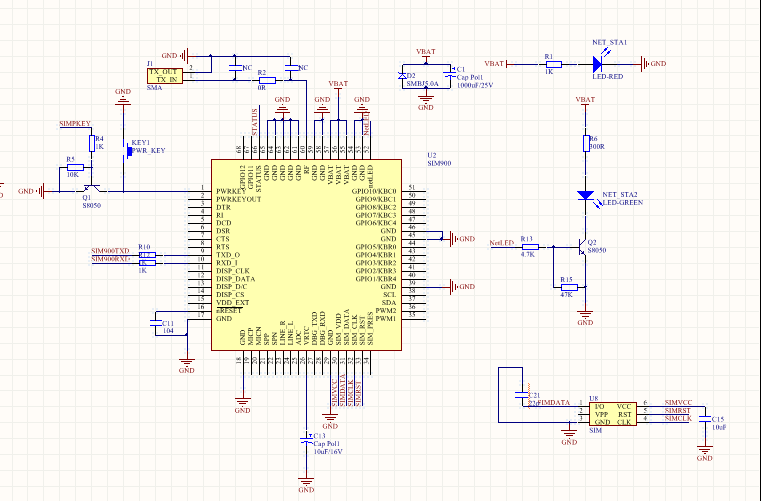Click the TX_IN label in J1
761x501 pixels.
[x=167, y=80]
